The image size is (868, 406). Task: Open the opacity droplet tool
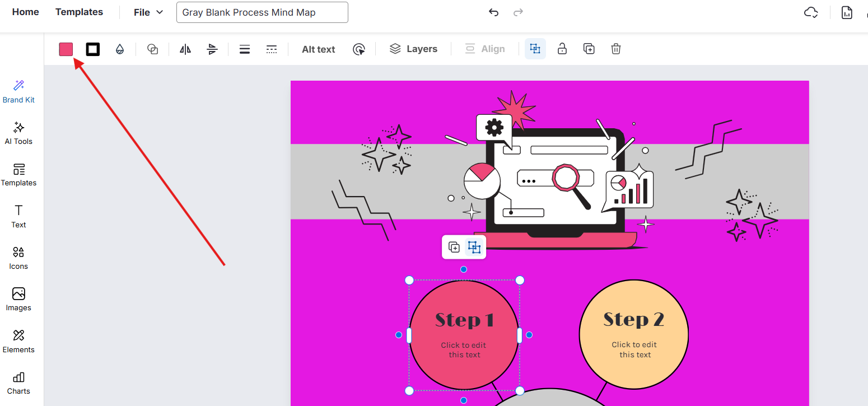[x=119, y=49]
